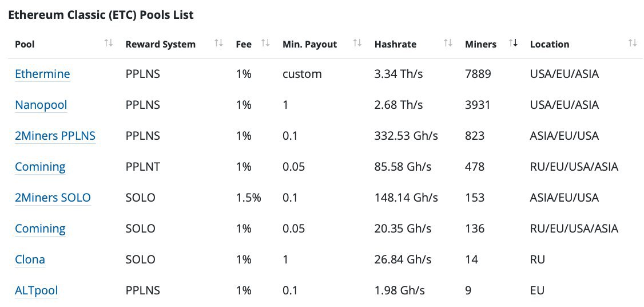Image resolution: width=644 pixels, height=307 pixels.
Task: Open Comining SOLO pool link
Action: [40, 229]
